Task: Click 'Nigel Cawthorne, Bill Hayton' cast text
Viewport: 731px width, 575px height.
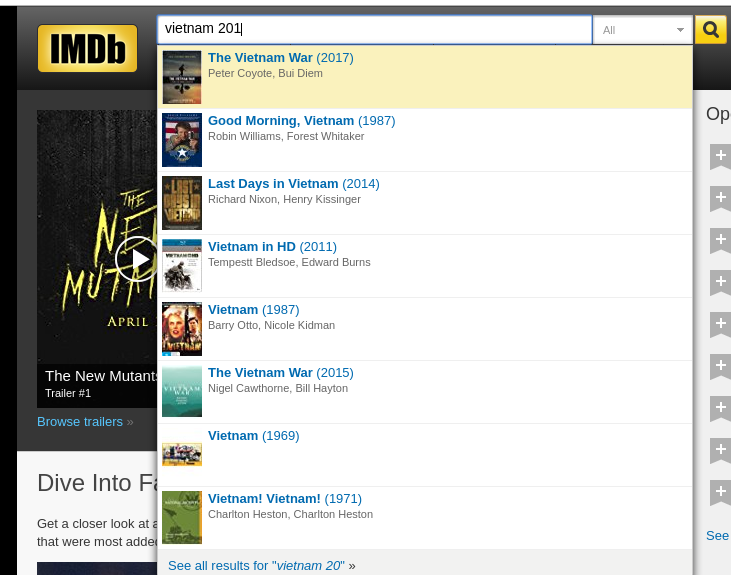Action: [278, 388]
